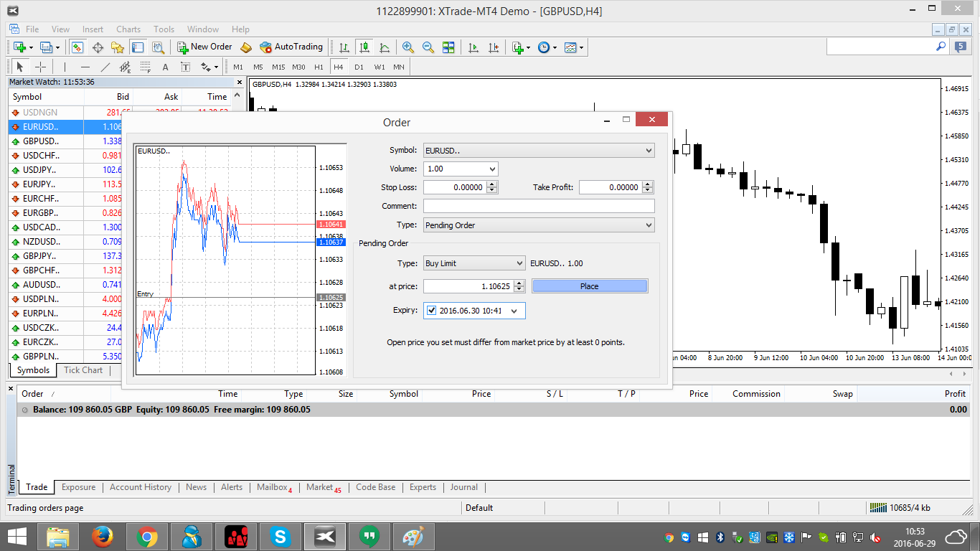This screenshot has width=980, height=551.
Task: Select the text label 'A' tool
Action: point(165,67)
